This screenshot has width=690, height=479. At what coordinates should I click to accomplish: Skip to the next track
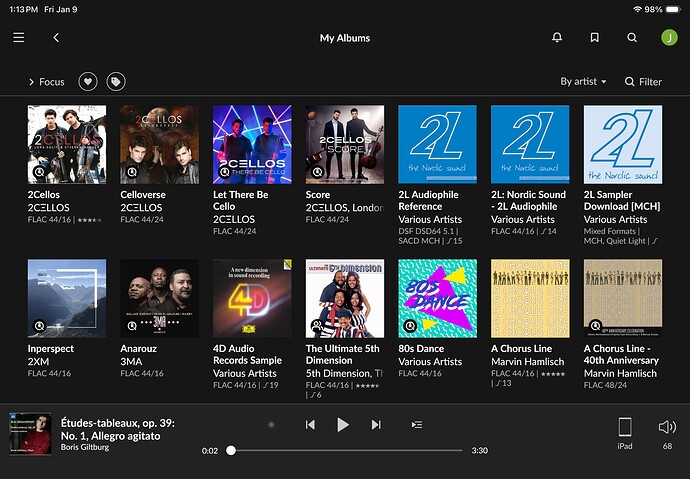(x=376, y=425)
